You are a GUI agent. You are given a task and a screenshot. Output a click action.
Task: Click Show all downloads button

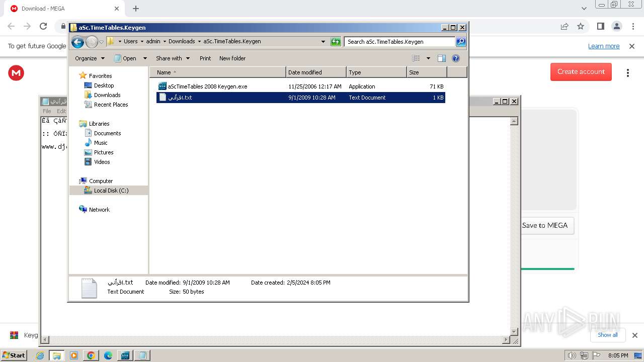(607, 335)
